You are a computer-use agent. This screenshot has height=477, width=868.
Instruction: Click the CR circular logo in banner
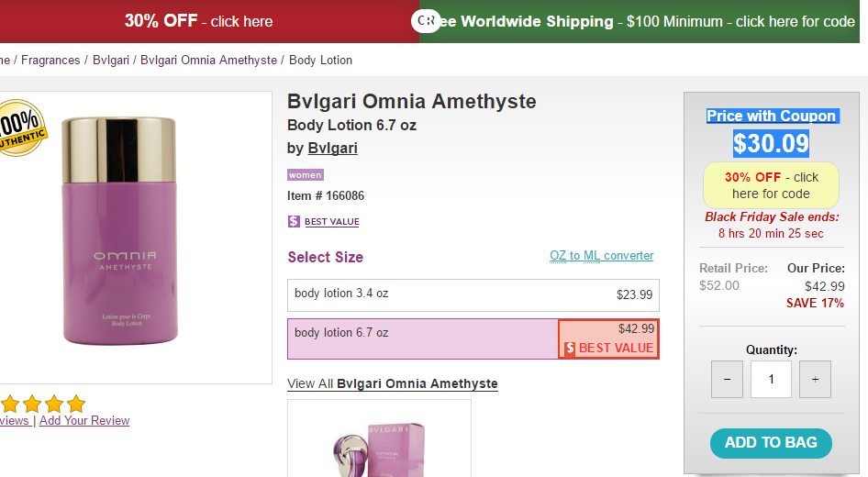pyautogui.click(x=426, y=20)
